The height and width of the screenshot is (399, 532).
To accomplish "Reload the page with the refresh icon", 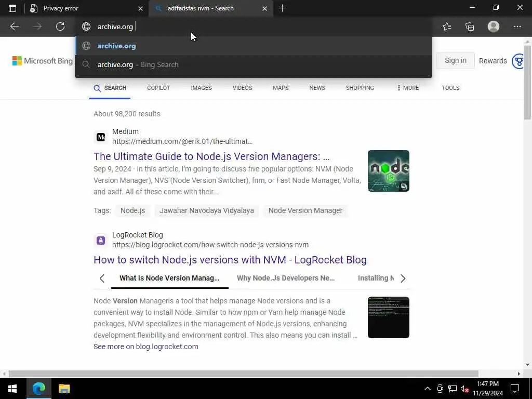I will point(60,26).
